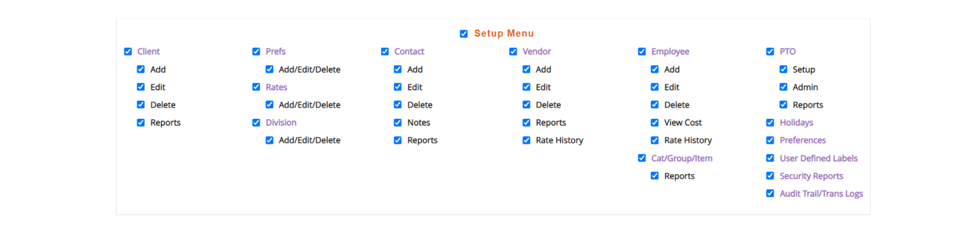980x248 pixels.
Task: Click the Division label
Action: point(281,123)
